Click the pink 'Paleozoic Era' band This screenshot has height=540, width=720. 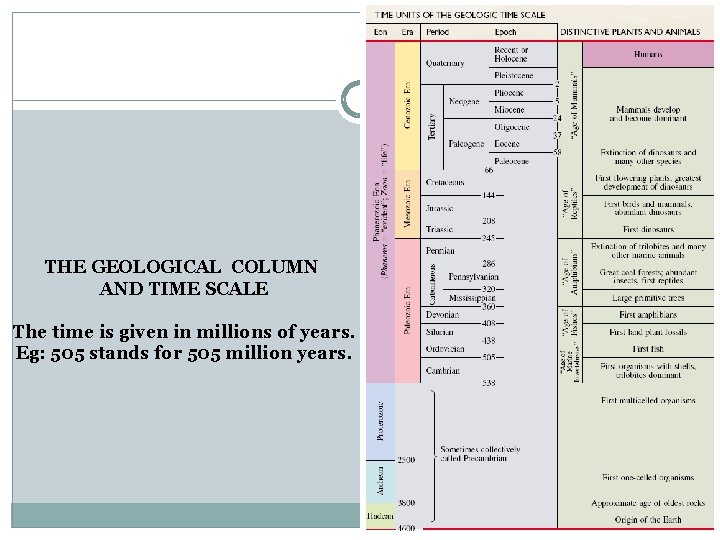407,310
